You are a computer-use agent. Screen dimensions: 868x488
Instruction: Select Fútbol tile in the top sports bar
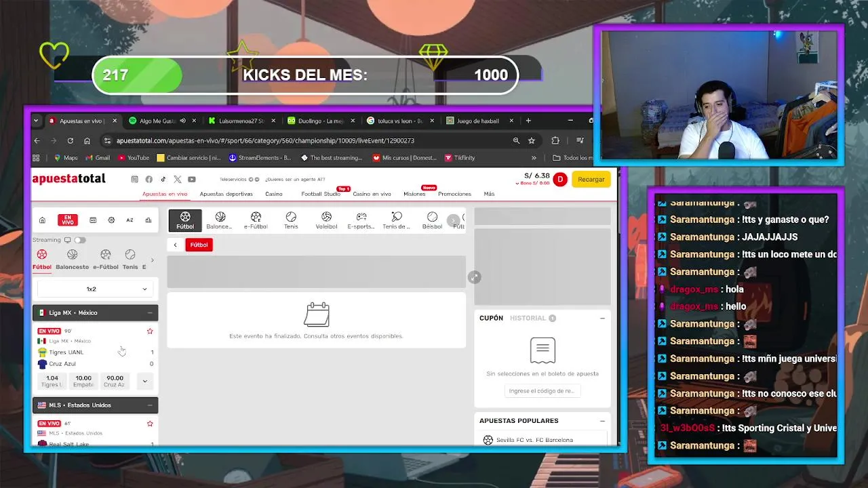pos(185,220)
